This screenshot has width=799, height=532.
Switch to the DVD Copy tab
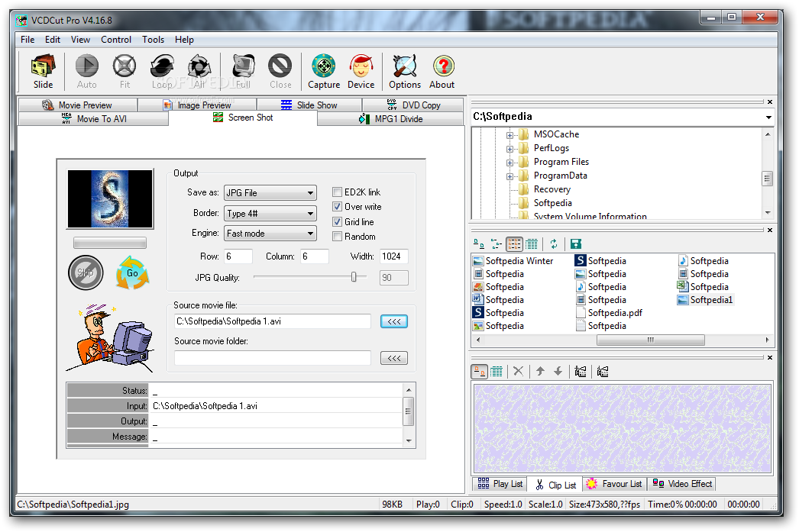pos(413,105)
